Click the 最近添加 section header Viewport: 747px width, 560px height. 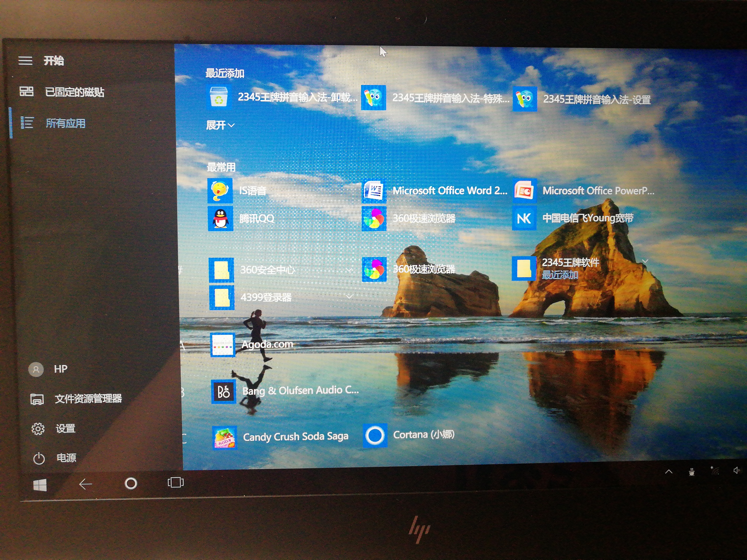click(x=225, y=73)
